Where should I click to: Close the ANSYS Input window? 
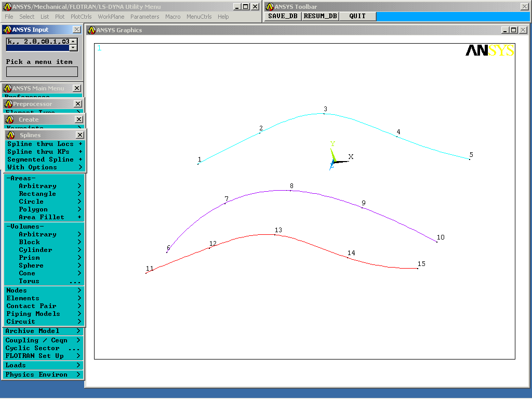[x=77, y=30]
